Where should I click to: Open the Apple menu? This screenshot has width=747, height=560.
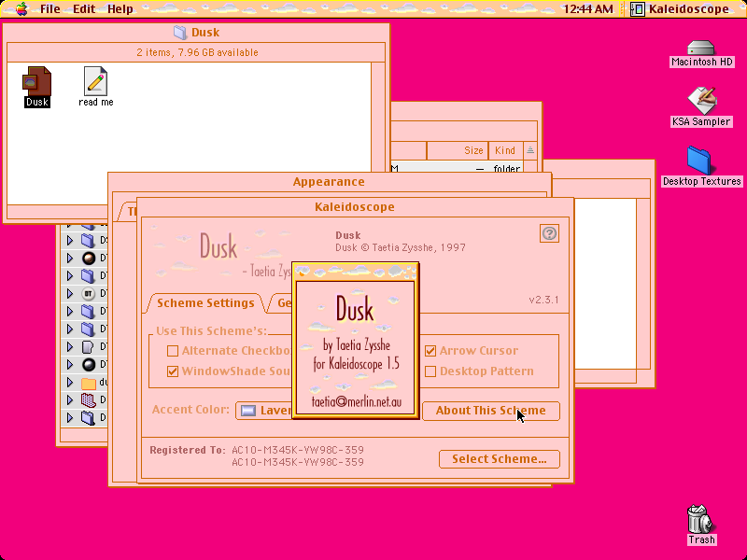pyautogui.click(x=21, y=8)
